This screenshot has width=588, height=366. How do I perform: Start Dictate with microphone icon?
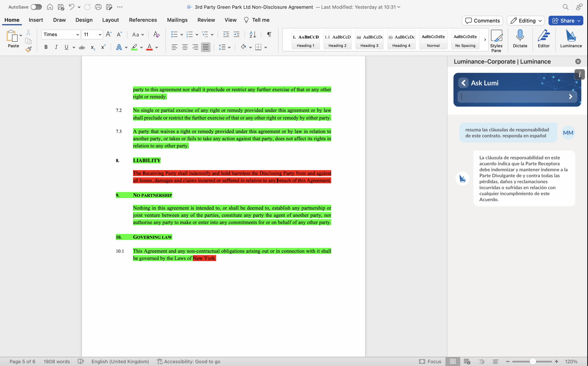tap(520, 39)
